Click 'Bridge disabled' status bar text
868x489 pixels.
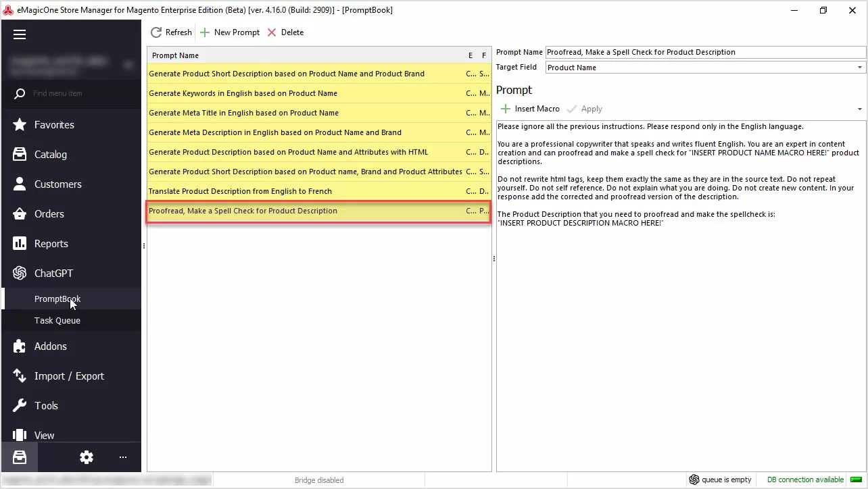point(319,480)
